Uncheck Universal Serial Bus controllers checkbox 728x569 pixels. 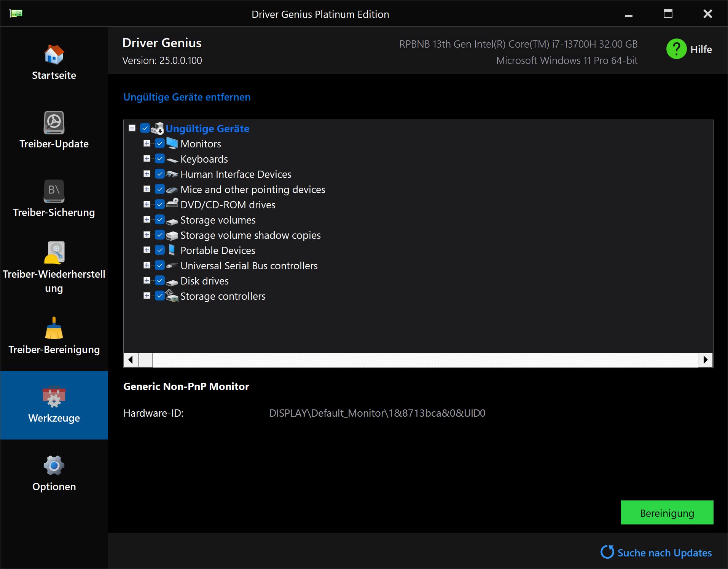160,265
